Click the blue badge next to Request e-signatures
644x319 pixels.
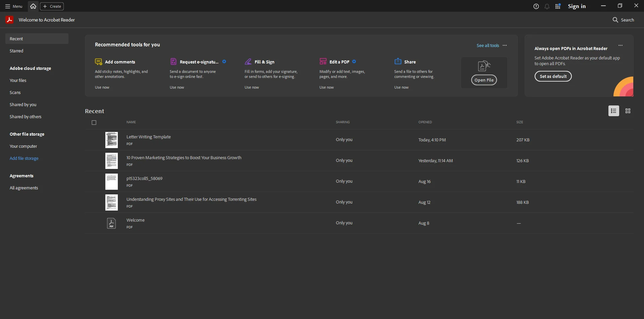point(224,61)
